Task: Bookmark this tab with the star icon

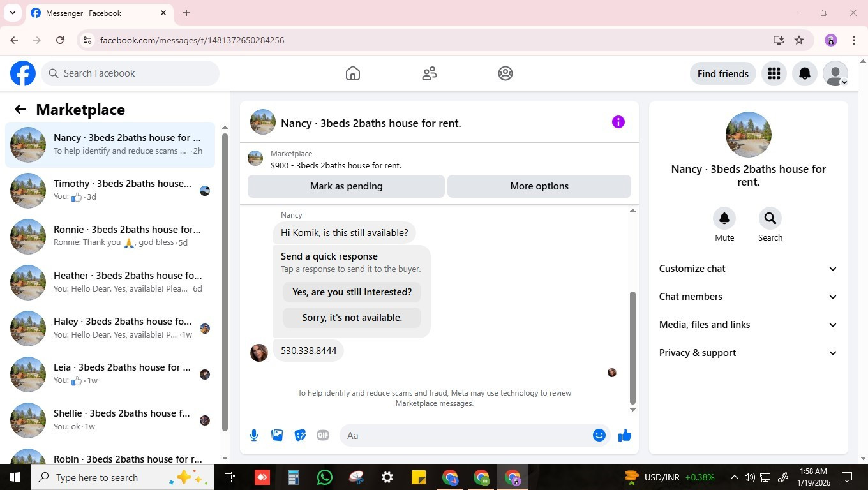Action: pos(799,40)
